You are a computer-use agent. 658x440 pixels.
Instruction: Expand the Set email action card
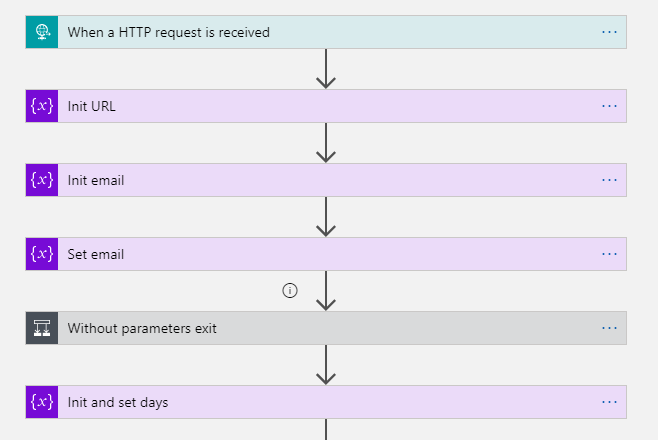pyautogui.click(x=326, y=254)
